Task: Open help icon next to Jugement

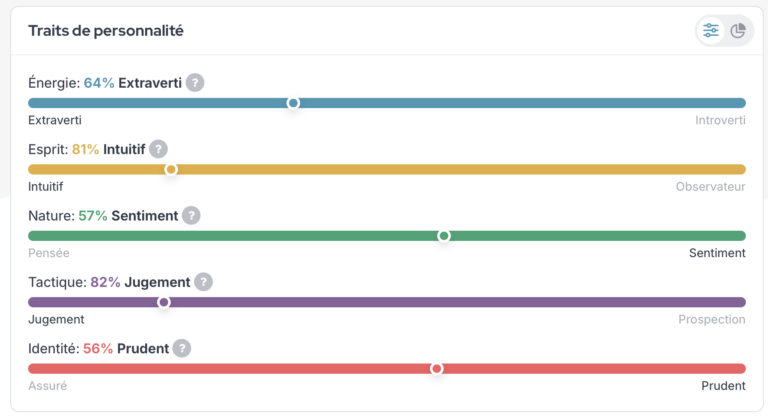Action: pos(203,282)
